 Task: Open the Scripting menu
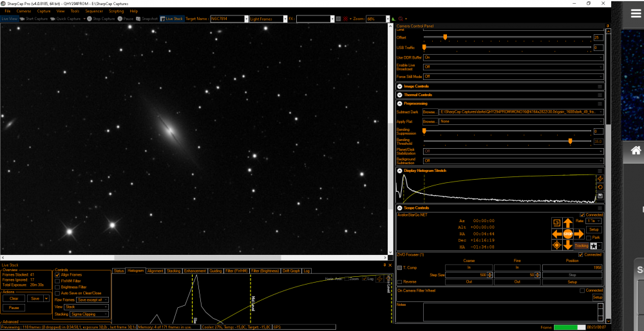click(x=116, y=11)
